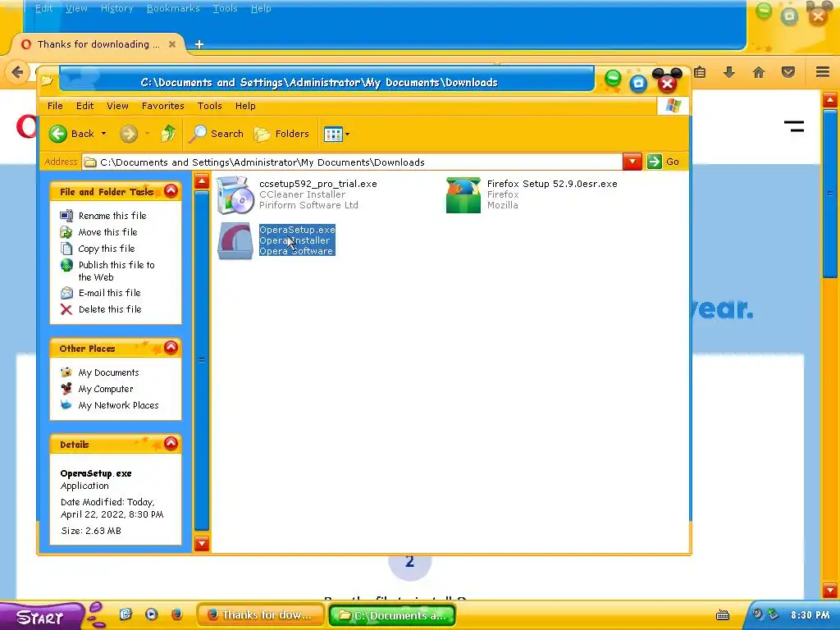Expand the address bar dropdown

[x=632, y=162]
